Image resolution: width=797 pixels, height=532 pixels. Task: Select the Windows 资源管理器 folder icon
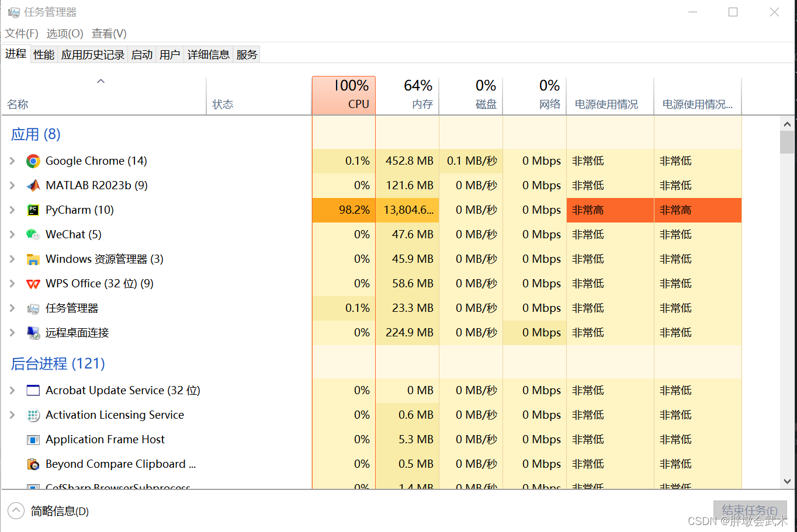pyautogui.click(x=33, y=259)
